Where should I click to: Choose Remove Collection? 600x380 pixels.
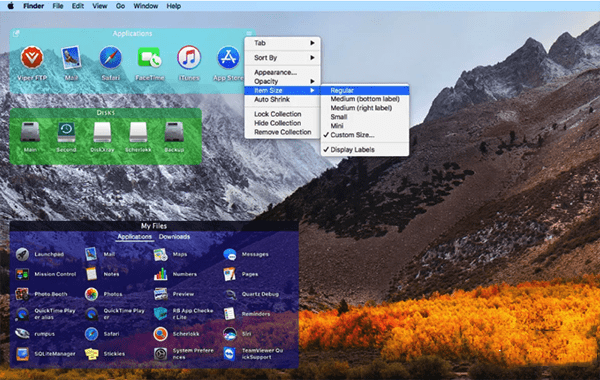(282, 132)
